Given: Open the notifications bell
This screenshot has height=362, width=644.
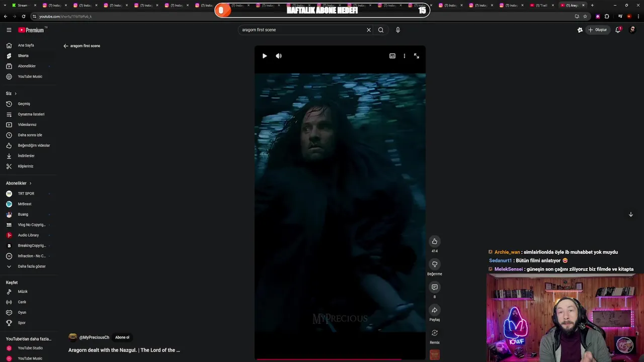Looking at the screenshot, I should tap(618, 30).
